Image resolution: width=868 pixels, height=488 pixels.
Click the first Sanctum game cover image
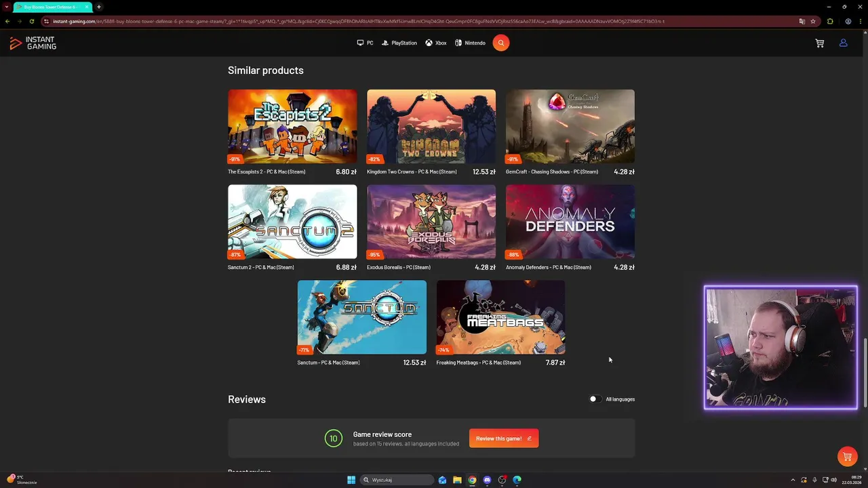click(x=362, y=317)
